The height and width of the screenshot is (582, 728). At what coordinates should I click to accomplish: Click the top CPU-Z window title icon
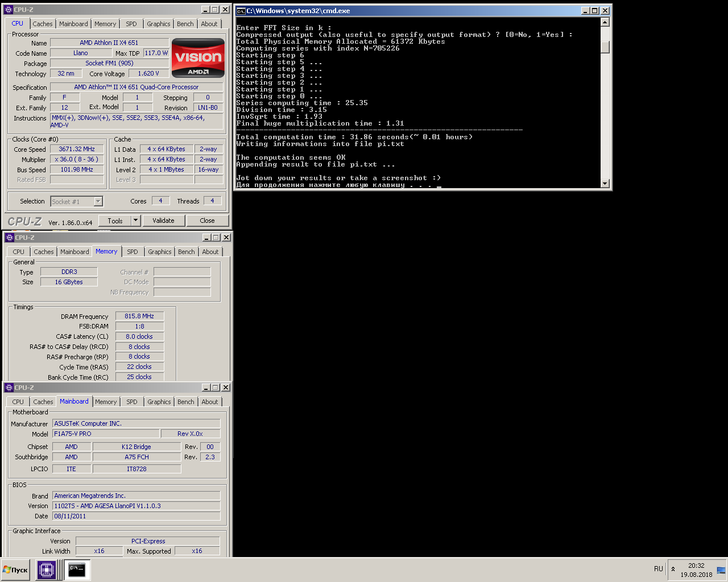[9, 10]
